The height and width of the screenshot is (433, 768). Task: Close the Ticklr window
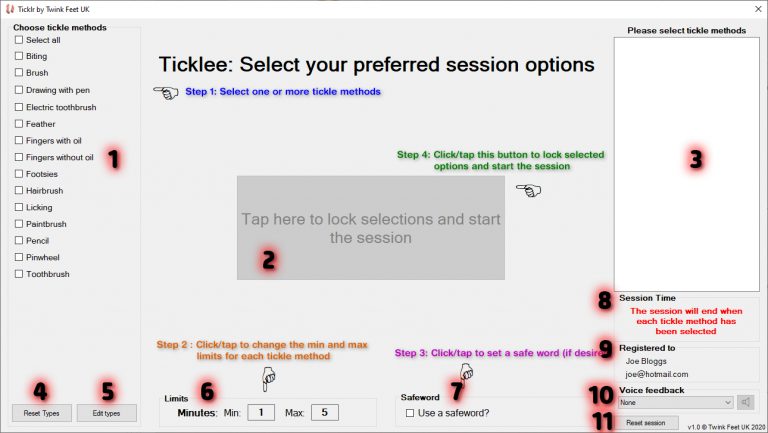coord(758,9)
